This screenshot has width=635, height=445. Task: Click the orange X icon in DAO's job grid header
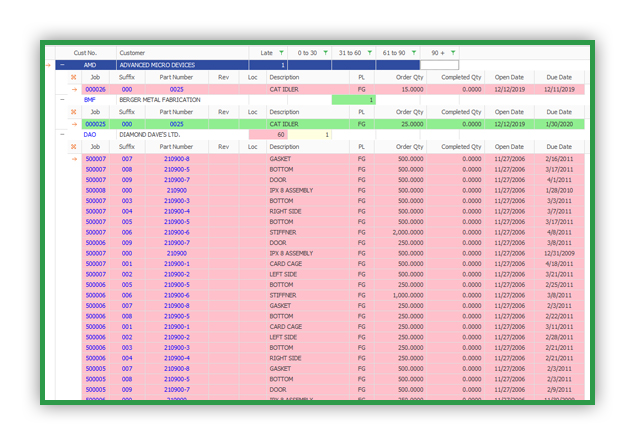coord(73,146)
